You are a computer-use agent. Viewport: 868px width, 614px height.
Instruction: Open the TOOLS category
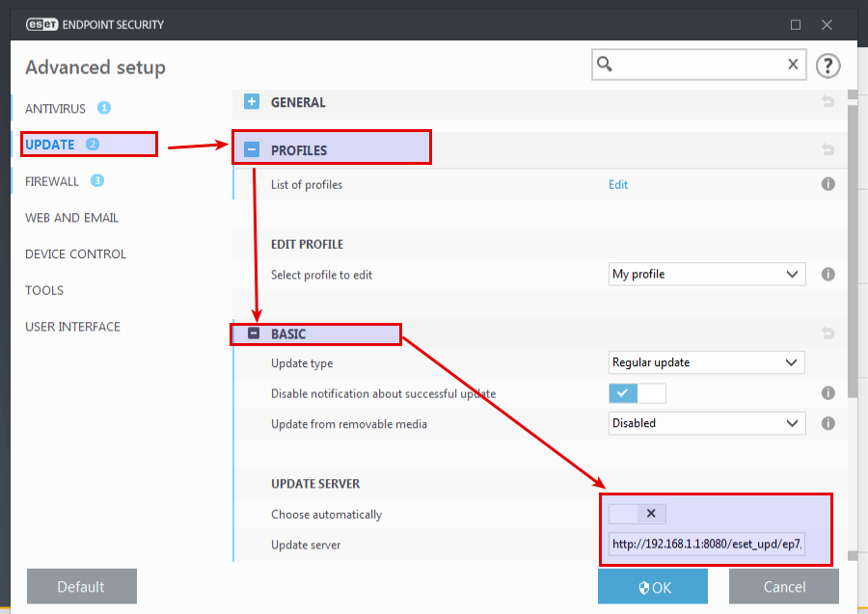[44, 290]
